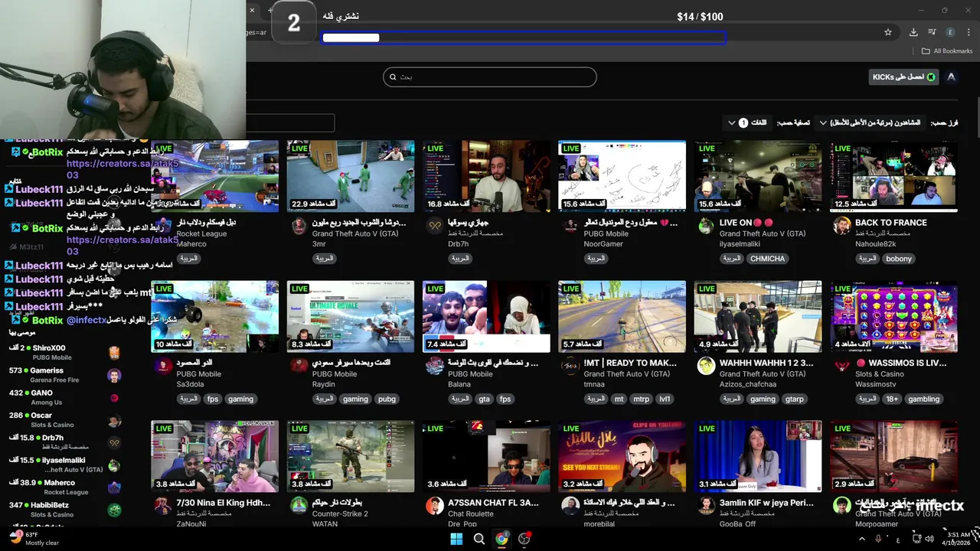The image size is (980, 551).
Task: Click the 3amlin KIF w jeya stream title
Action: (x=766, y=503)
